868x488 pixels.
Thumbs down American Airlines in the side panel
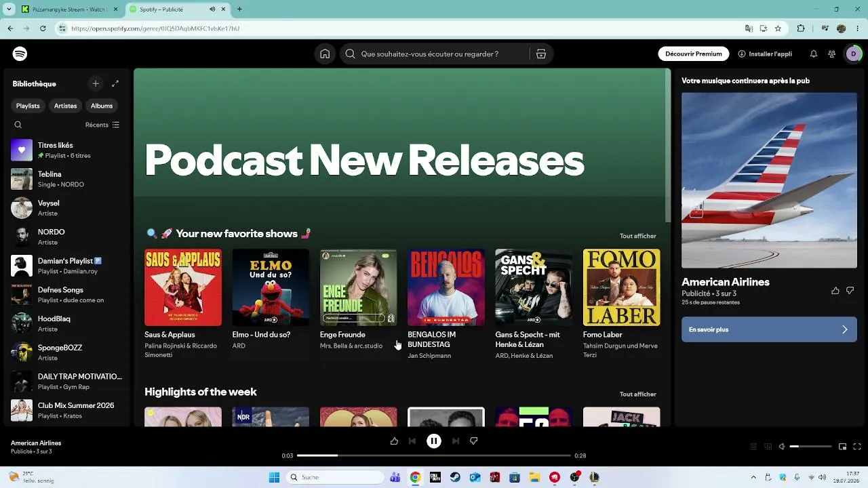click(851, 291)
